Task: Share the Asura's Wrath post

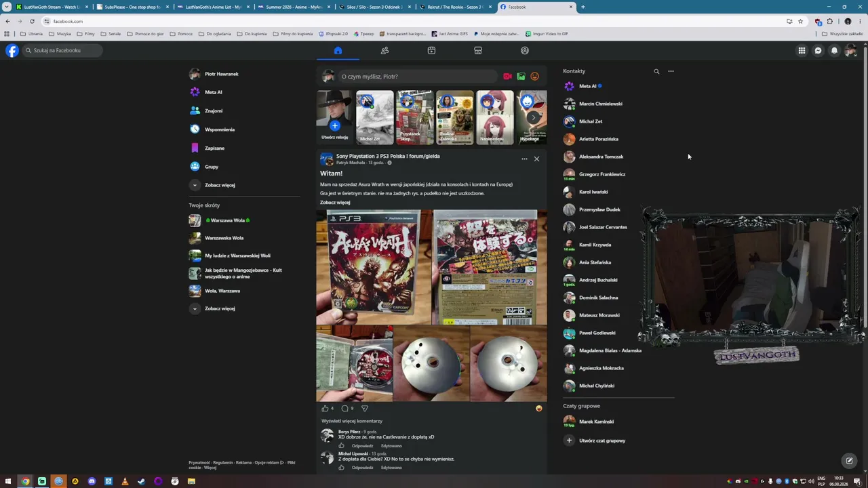Action: point(365,408)
